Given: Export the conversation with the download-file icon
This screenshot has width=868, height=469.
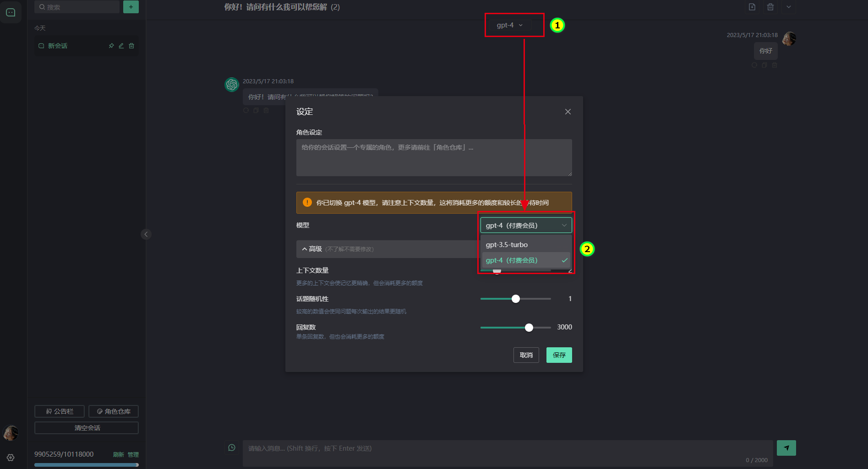Looking at the screenshot, I should coord(752,7).
